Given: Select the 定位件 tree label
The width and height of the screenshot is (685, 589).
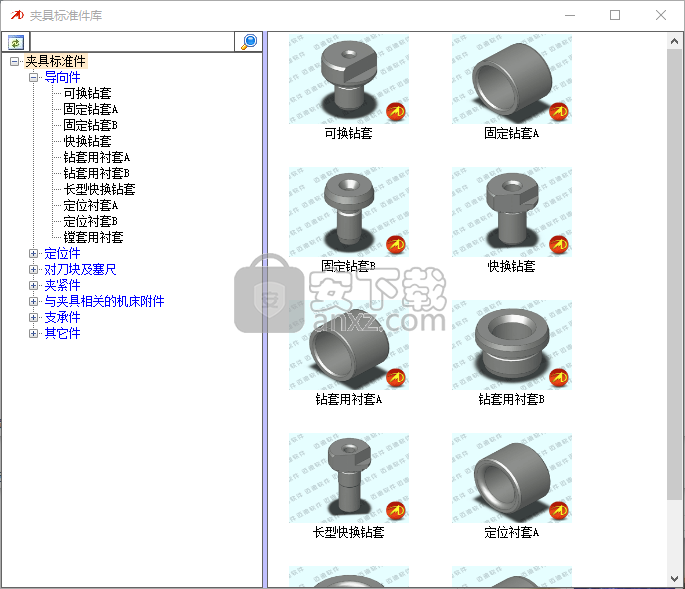Looking at the screenshot, I should (x=62, y=253).
